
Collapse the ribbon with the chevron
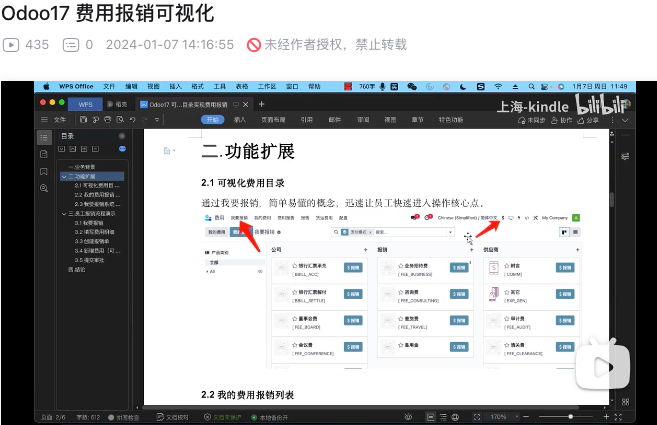625,120
